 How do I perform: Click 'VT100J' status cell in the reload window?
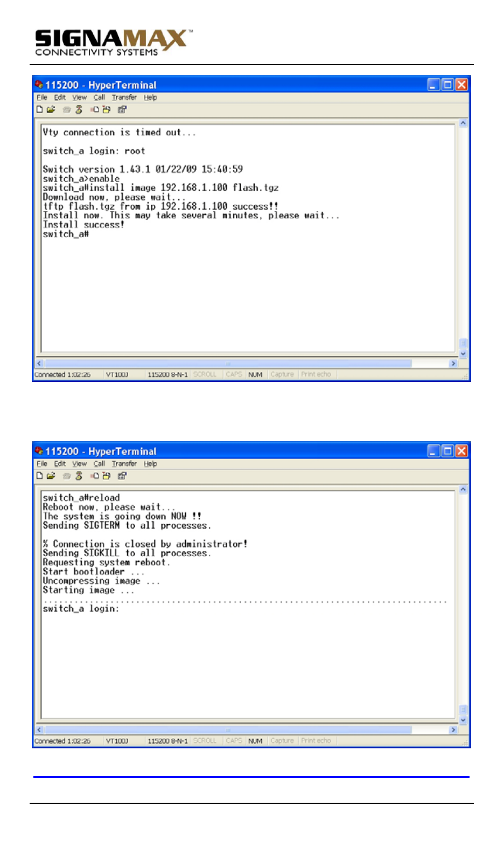(117, 741)
